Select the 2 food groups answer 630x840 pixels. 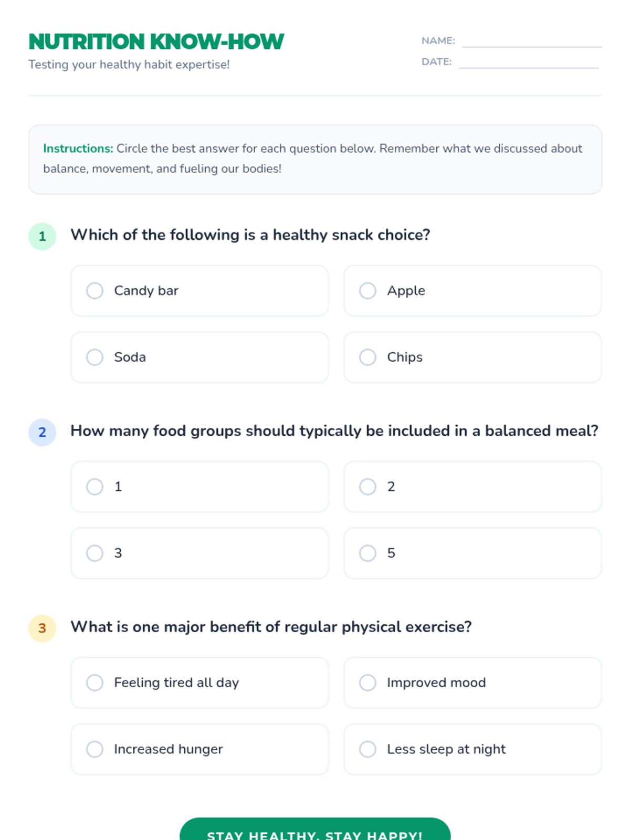367,487
